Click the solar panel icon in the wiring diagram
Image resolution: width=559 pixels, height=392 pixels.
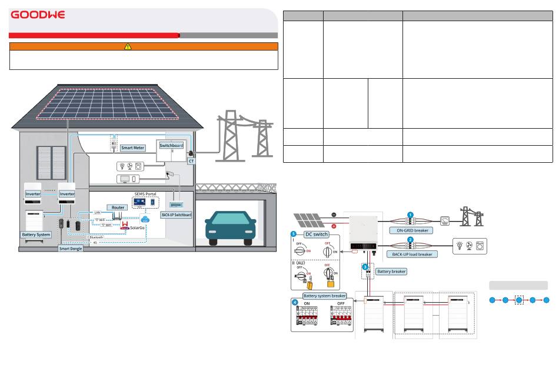tap(309, 220)
